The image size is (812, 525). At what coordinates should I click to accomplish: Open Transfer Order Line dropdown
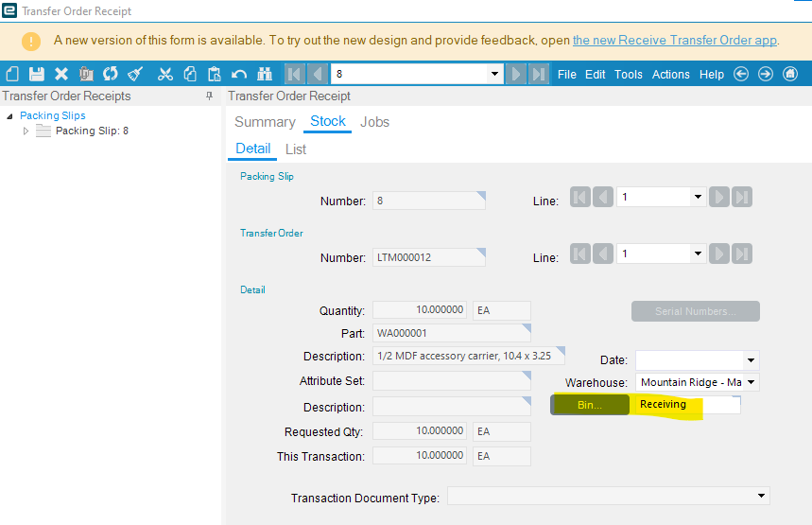pyautogui.click(x=698, y=254)
